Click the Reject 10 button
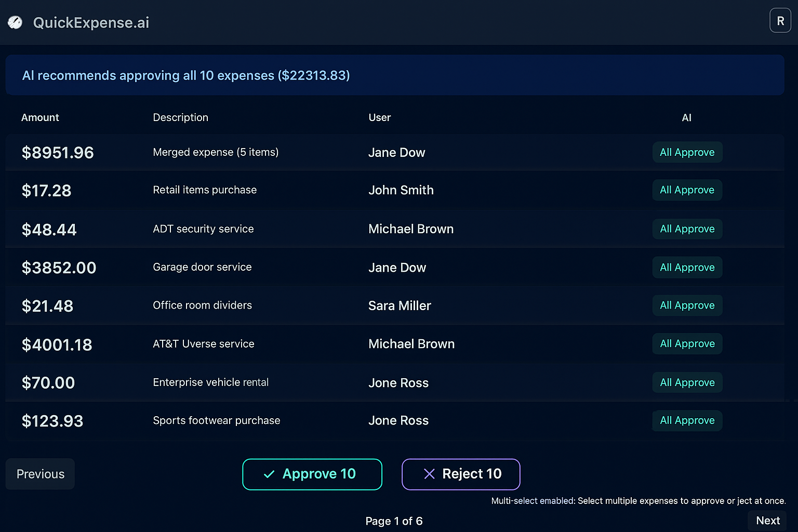This screenshot has width=798, height=532. click(461, 474)
